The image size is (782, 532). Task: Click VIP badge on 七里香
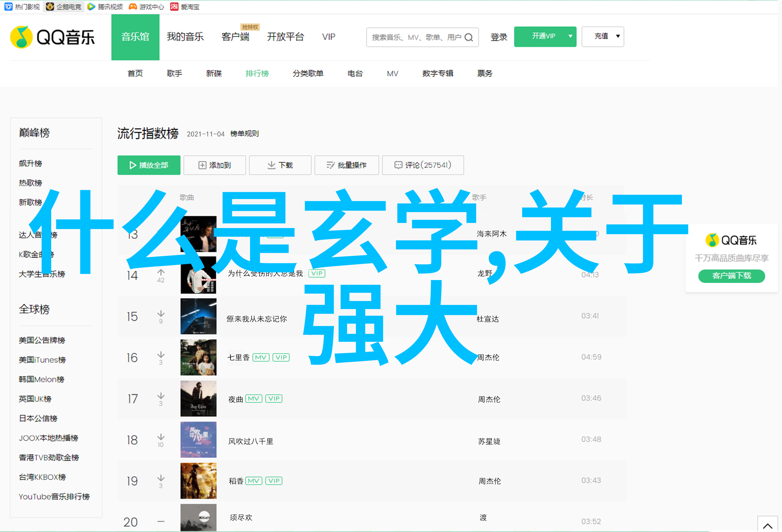[x=281, y=357]
